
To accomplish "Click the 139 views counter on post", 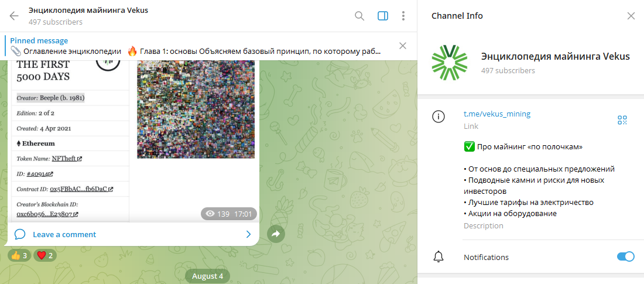I will coord(218,214).
